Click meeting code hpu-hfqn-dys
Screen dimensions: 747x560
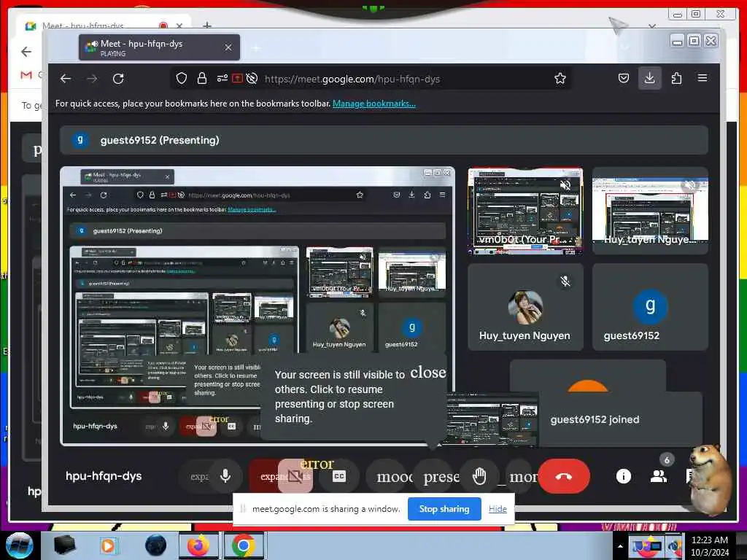pos(104,475)
